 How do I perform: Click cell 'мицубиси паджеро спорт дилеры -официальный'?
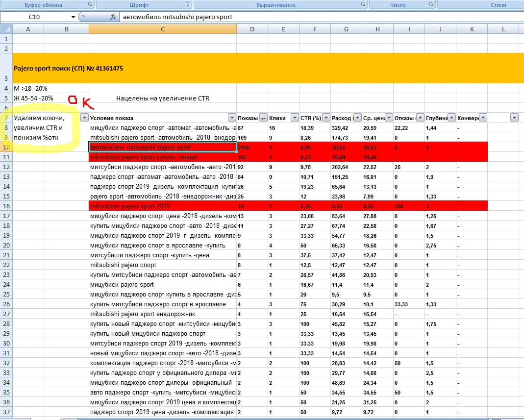pos(163,383)
